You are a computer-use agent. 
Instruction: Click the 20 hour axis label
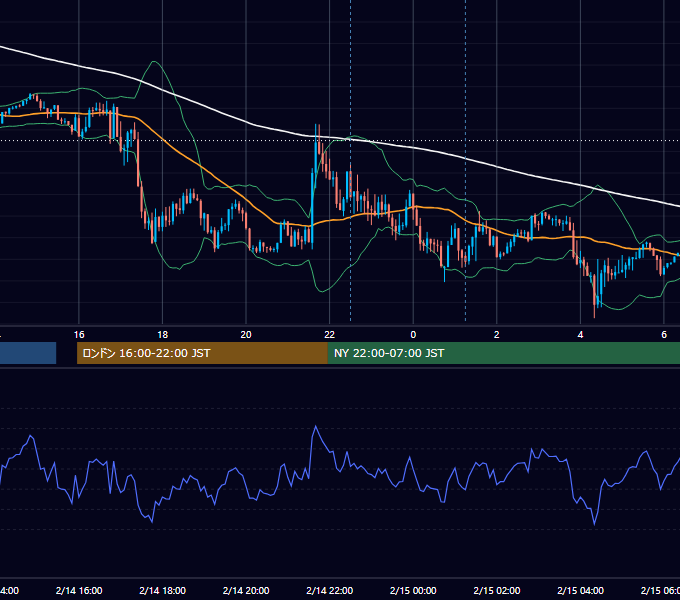point(246,335)
